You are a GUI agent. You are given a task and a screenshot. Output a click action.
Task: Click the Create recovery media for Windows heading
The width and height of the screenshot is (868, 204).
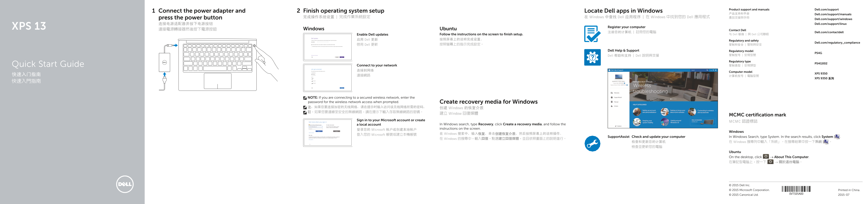(x=488, y=102)
